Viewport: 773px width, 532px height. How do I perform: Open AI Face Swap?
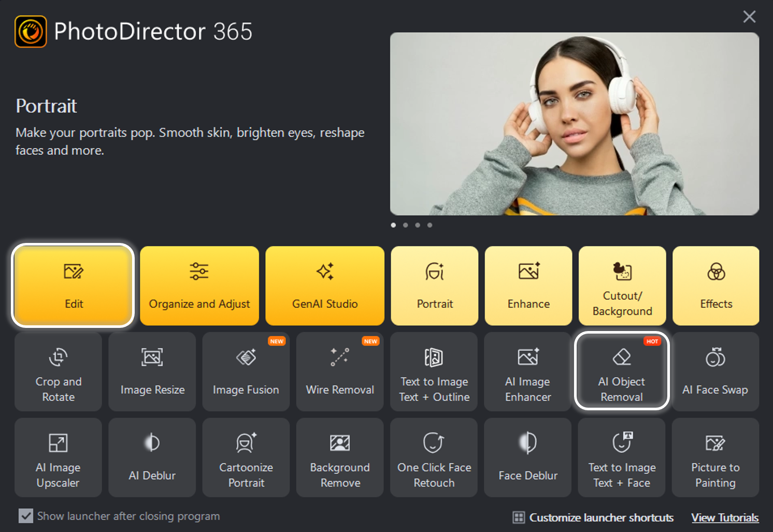click(x=715, y=371)
